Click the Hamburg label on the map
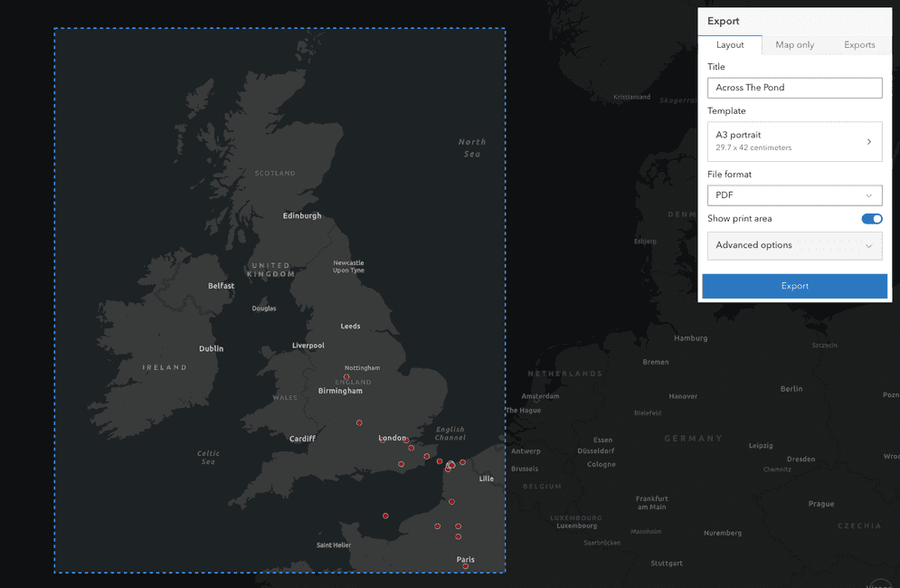 (690, 338)
